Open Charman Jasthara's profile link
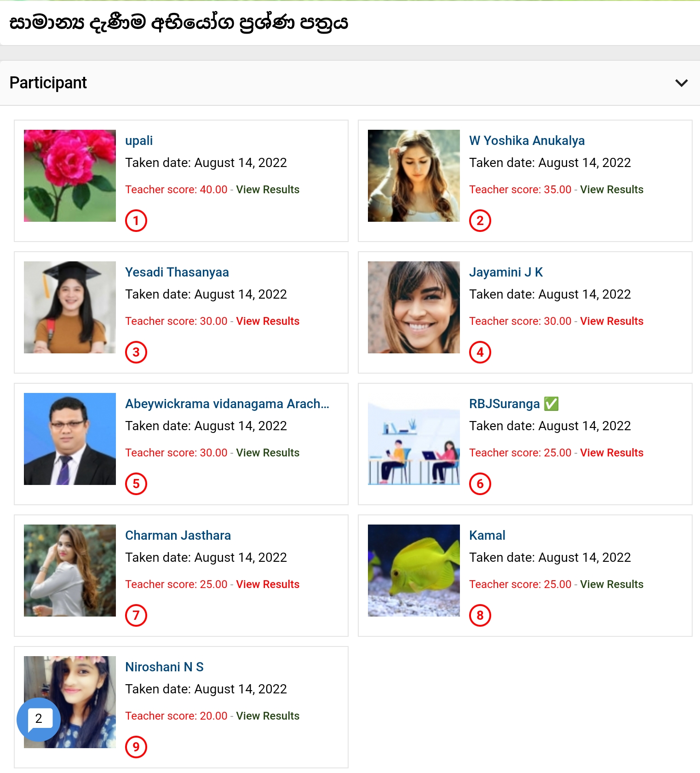 pos(178,536)
